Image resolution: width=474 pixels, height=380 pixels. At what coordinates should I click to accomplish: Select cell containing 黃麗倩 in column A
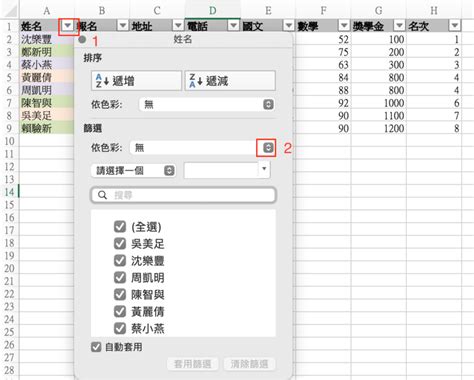pyautogui.click(x=47, y=77)
